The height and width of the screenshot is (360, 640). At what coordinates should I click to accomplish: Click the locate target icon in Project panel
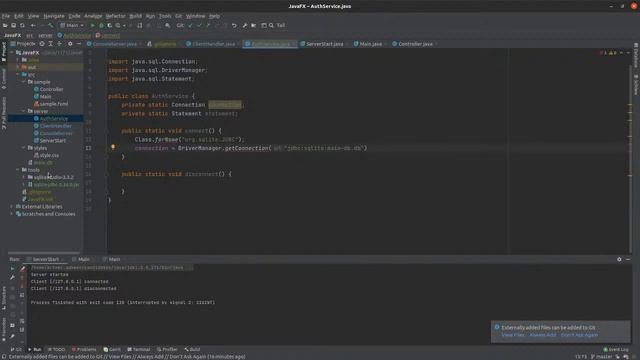tap(42, 44)
